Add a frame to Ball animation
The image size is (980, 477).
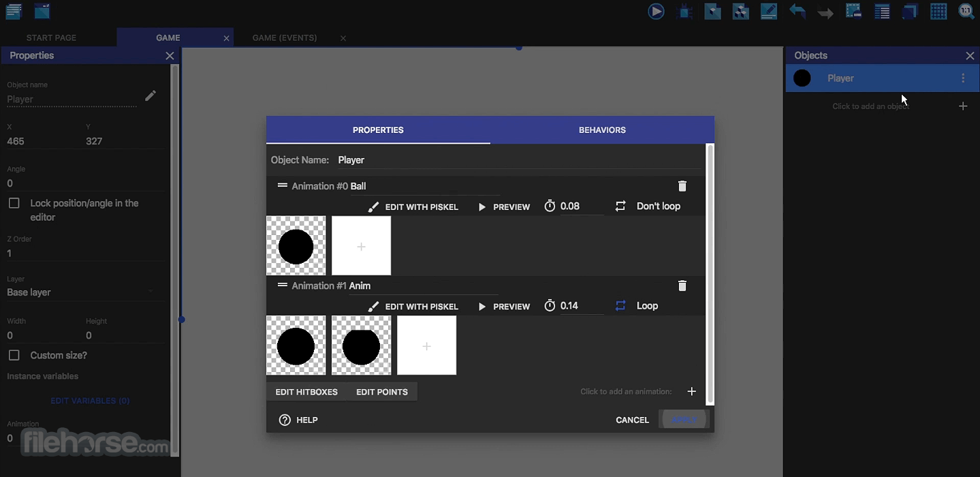click(361, 245)
